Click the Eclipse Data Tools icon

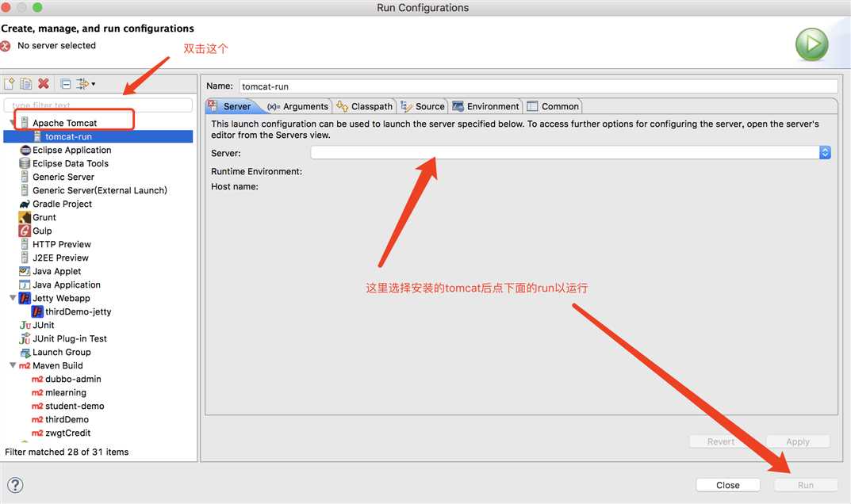25,163
